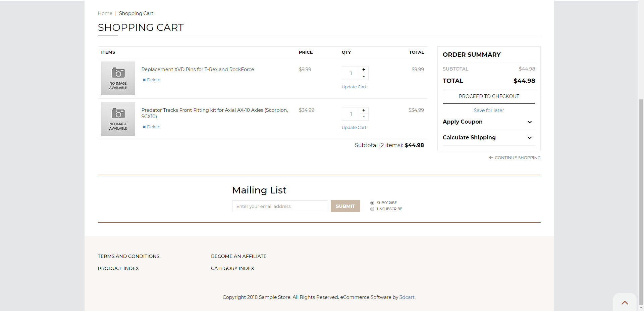Expand the Calculate Shipping section
The height and width of the screenshot is (311, 644).
pos(488,138)
